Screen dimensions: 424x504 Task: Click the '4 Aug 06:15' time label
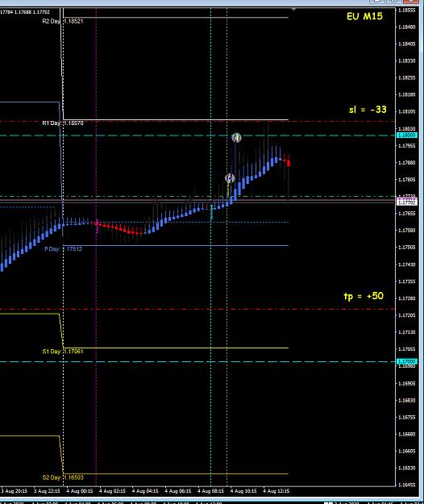point(178,491)
